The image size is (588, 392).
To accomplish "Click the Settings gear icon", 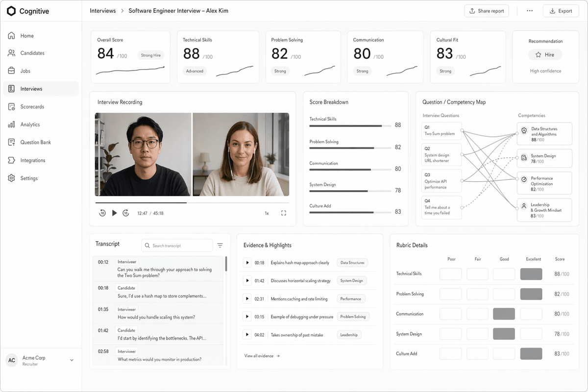I will 11,178.
